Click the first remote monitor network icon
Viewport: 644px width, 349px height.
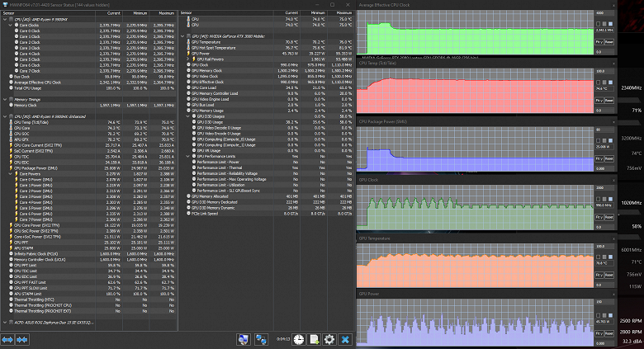244,339
